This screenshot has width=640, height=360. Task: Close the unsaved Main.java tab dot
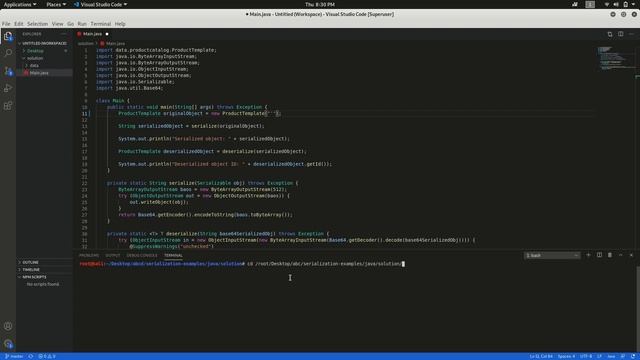107,34
